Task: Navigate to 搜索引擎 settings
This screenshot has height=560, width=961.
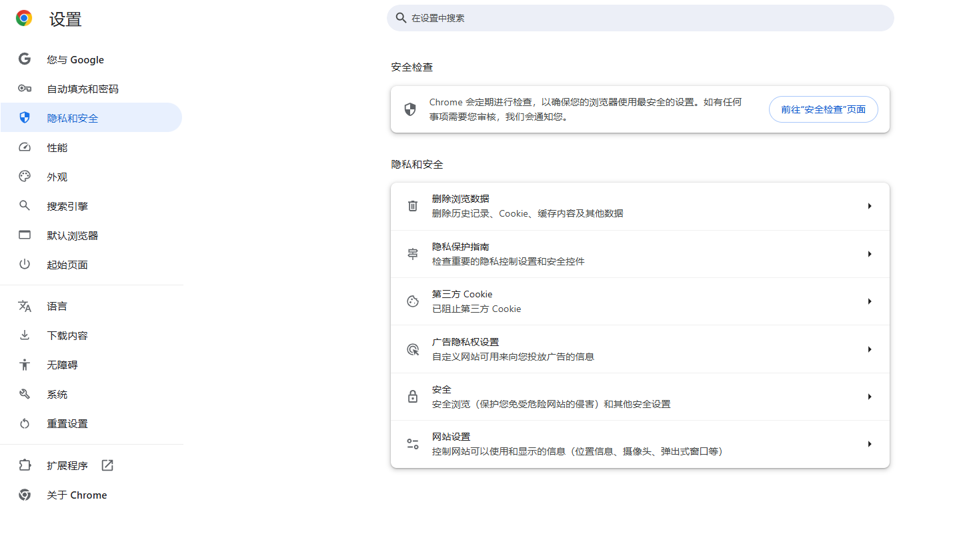Action: 91,206
